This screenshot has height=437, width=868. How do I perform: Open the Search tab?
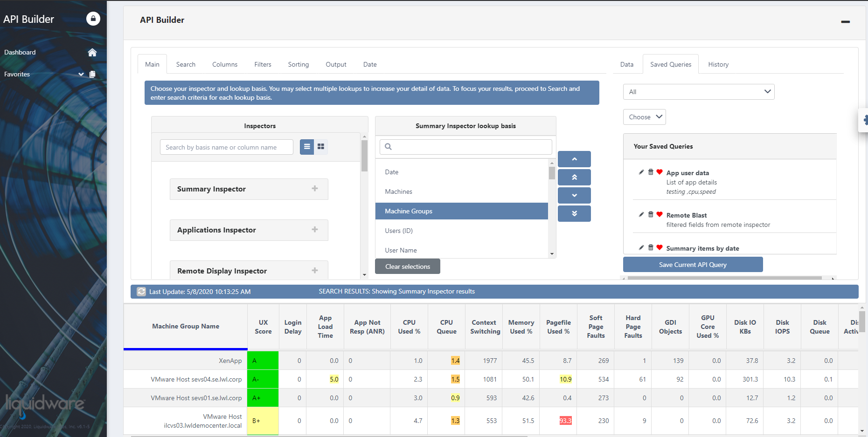[x=186, y=64]
